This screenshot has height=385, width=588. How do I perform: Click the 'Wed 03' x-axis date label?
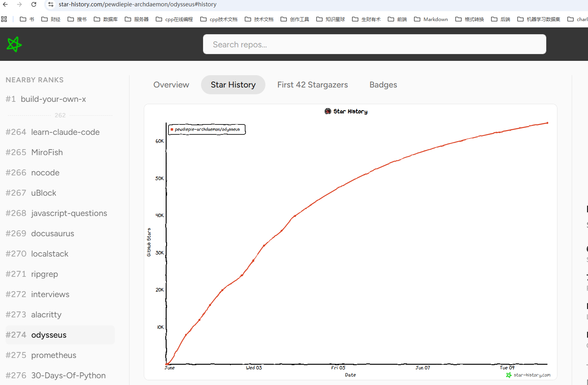point(254,368)
